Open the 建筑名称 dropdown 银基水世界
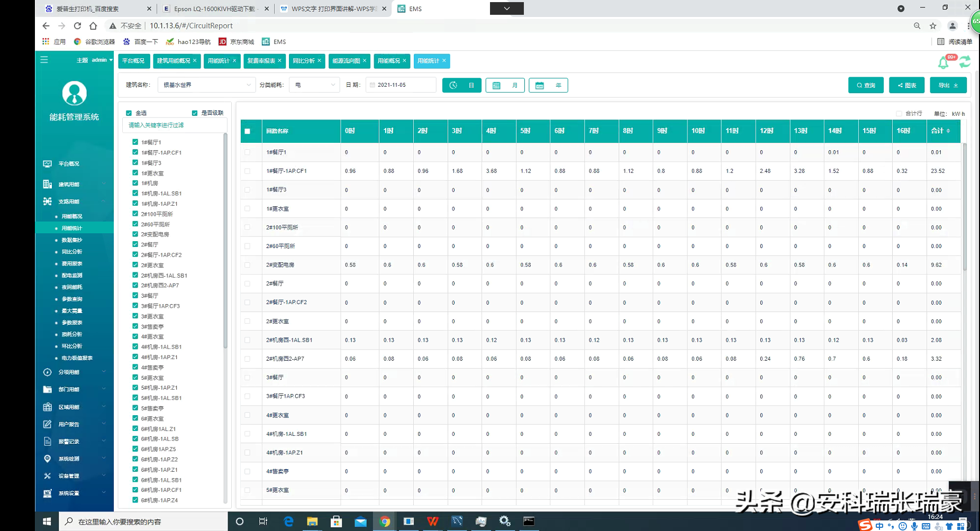 point(207,85)
